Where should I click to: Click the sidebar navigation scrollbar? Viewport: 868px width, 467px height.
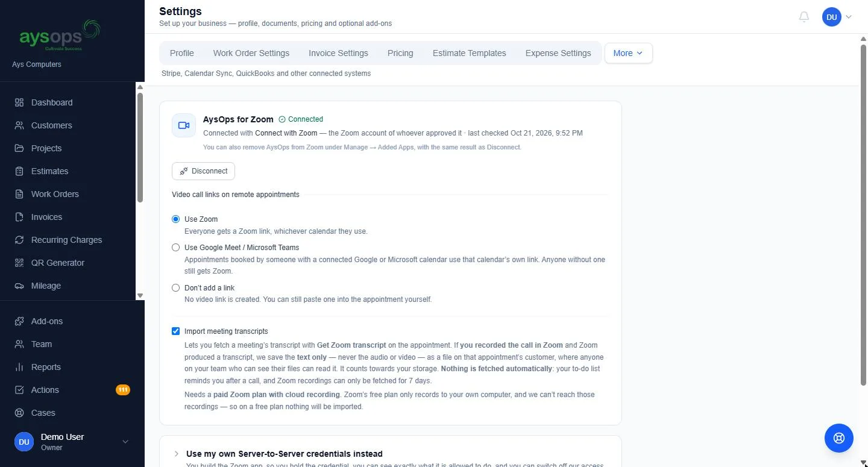click(140, 148)
